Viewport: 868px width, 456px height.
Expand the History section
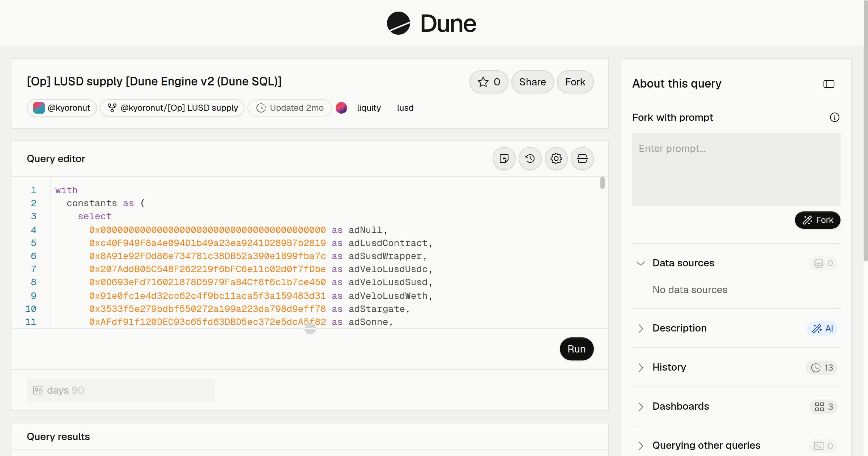641,367
